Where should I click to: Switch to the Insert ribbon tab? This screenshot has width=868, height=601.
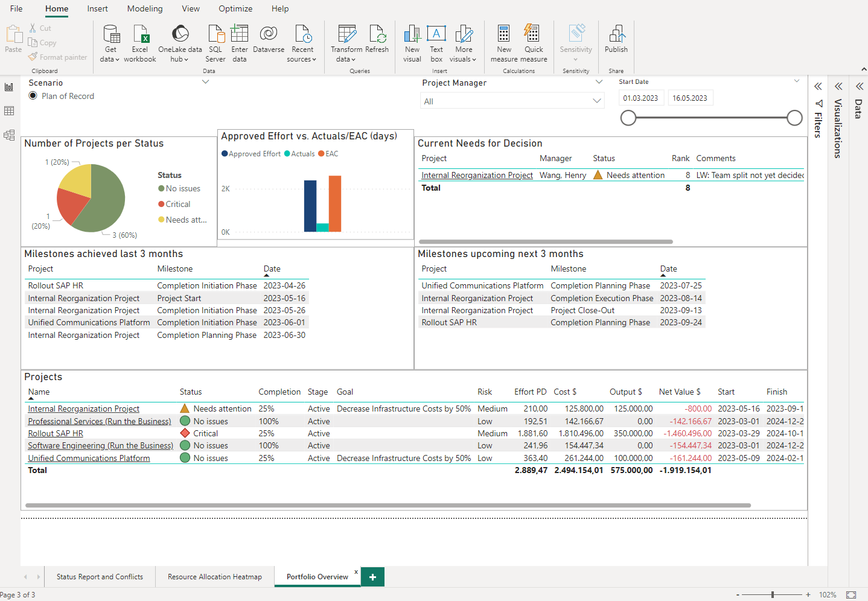click(97, 8)
